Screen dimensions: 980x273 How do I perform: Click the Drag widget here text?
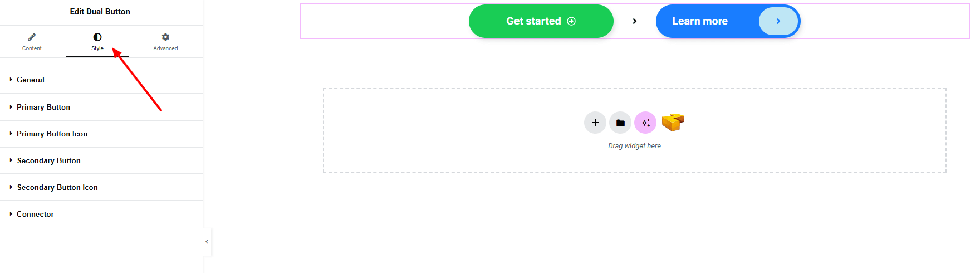point(634,146)
